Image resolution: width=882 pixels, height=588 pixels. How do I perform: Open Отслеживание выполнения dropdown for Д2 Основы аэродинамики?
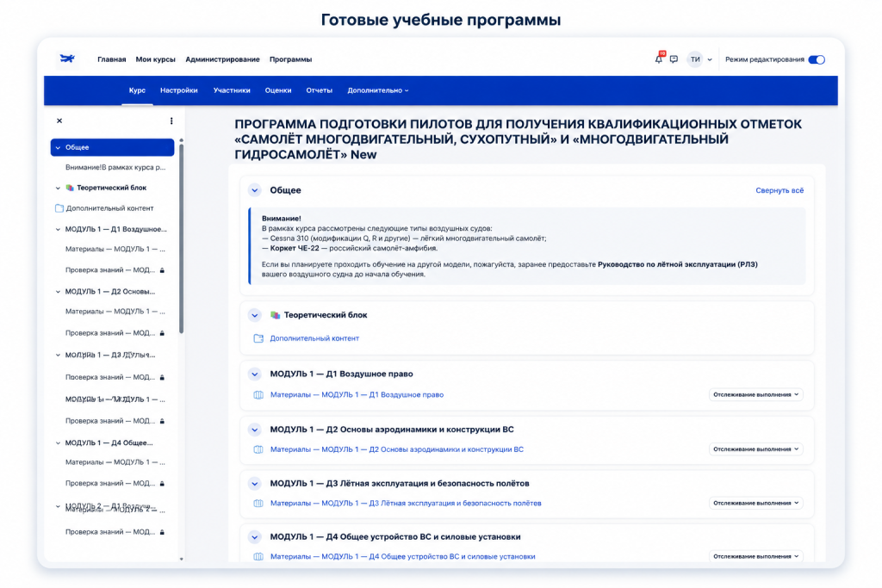point(755,449)
